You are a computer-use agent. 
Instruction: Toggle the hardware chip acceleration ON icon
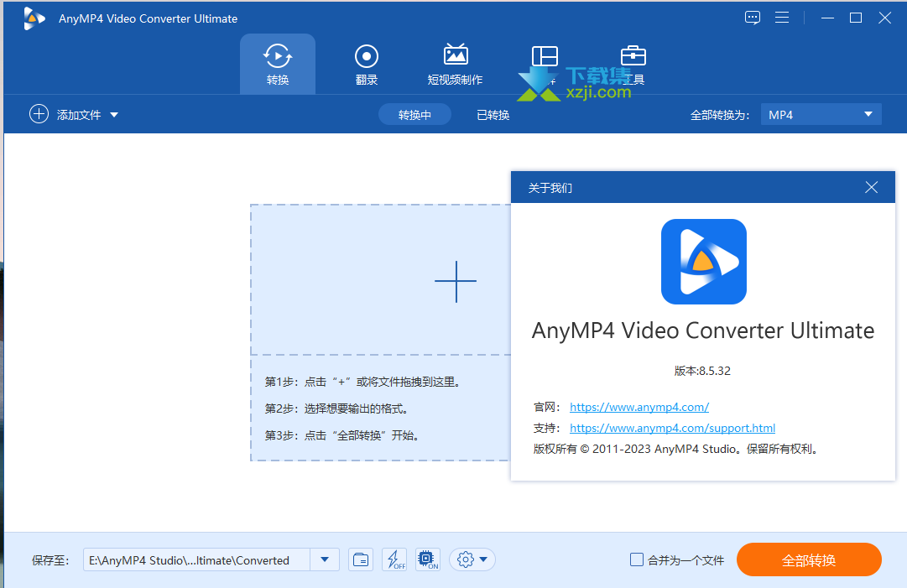tap(428, 559)
